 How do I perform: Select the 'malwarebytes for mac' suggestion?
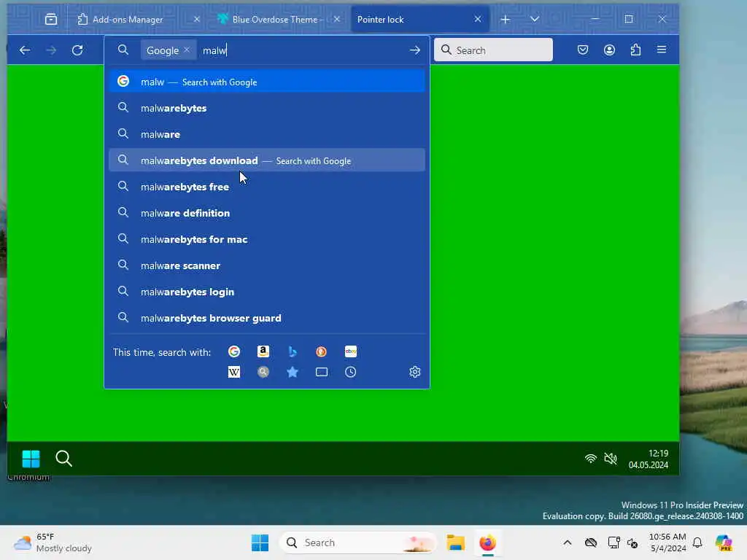(x=267, y=239)
